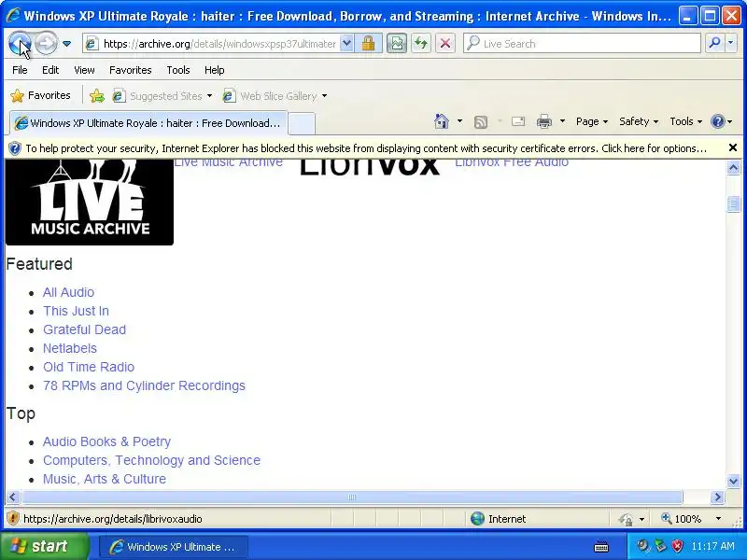
Task: Click the blue Help question icon
Action: [x=717, y=121]
